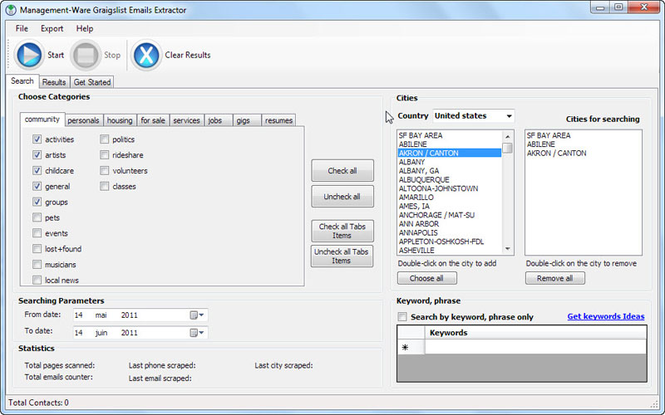Viewport: 665px width, 415px height.
Task: Open the personals category tab
Action: pos(83,120)
